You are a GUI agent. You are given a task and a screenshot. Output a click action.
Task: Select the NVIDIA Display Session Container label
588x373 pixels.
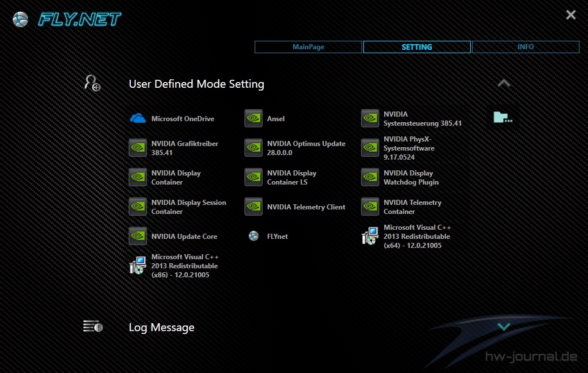coord(188,207)
